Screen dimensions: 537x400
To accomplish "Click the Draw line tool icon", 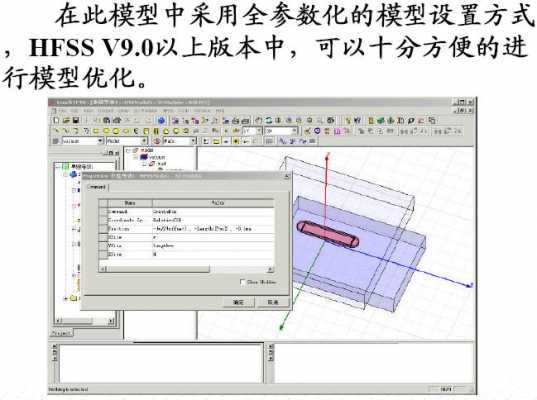I will click(x=55, y=130).
